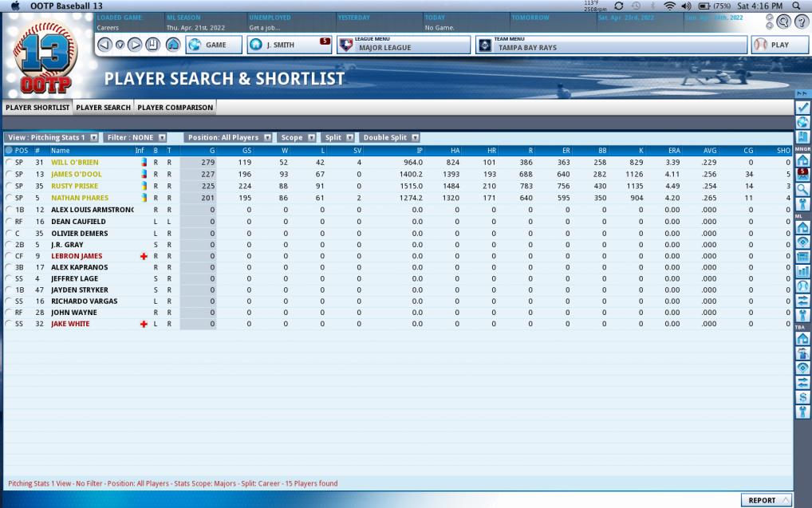Click the magnifying glass search icon top right
Viewport: 812px width, 508px height.
click(783, 22)
